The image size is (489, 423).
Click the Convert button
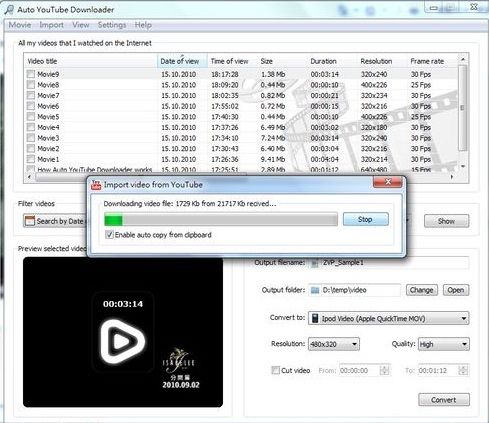(x=444, y=400)
